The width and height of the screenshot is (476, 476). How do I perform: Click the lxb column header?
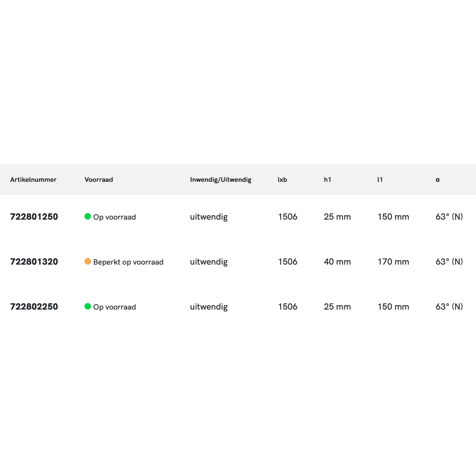[282, 179]
